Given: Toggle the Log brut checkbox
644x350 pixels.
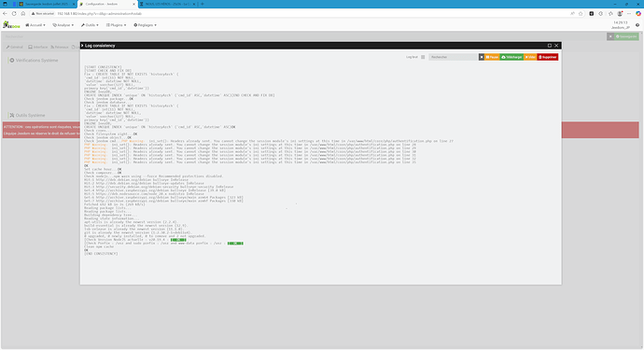Looking at the screenshot, I should tap(423, 57).
